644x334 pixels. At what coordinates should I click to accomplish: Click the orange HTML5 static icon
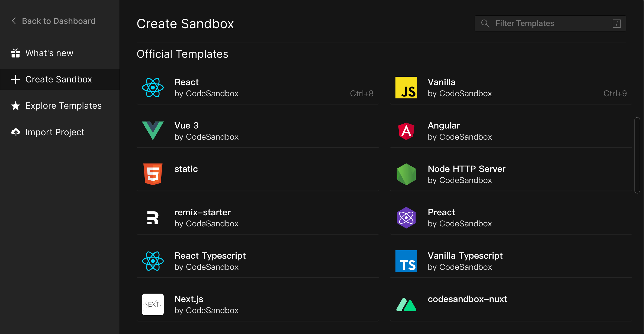pyautogui.click(x=153, y=174)
